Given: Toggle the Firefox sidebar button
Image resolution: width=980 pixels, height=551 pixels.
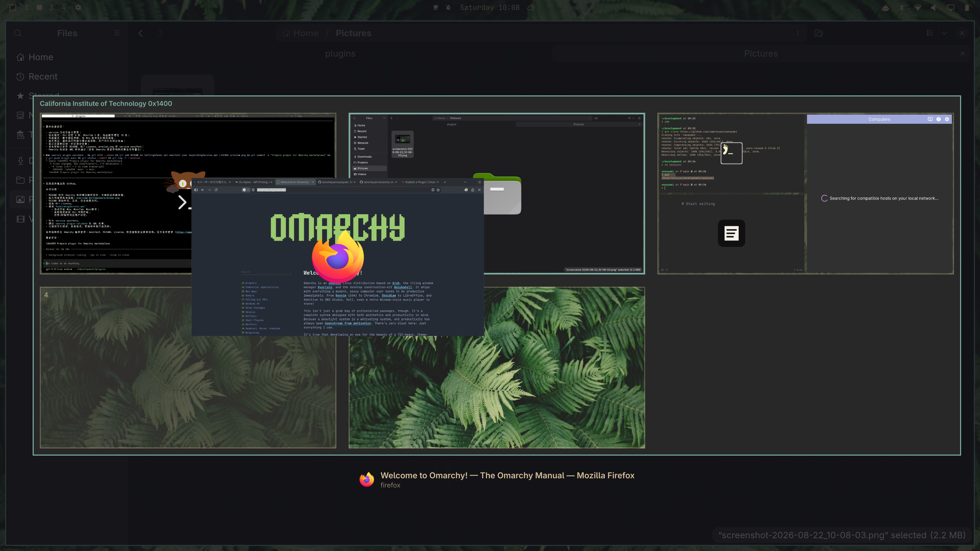Looking at the screenshot, I should click(196, 190).
